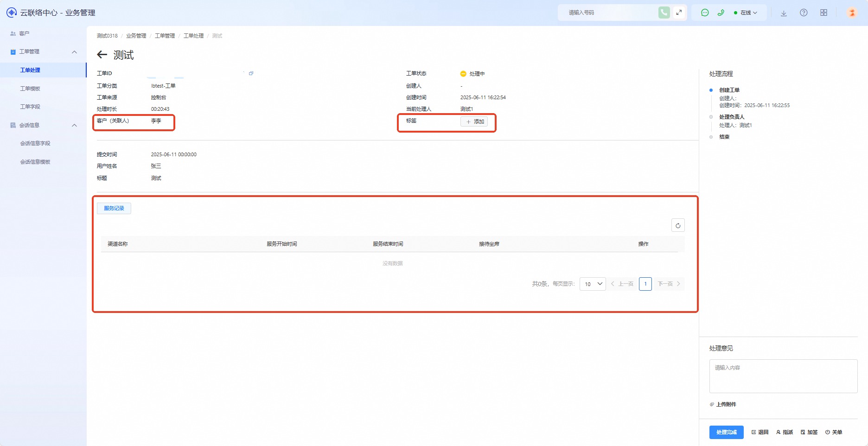Screen dimensions: 868x446
Task: Click the 处理完成 button
Action: (x=727, y=432)
